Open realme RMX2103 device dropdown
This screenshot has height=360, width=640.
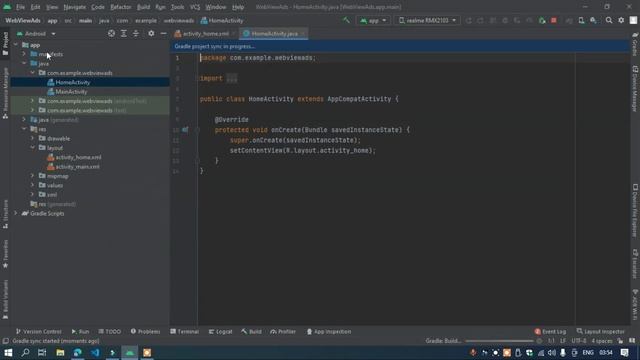[427, 20]
